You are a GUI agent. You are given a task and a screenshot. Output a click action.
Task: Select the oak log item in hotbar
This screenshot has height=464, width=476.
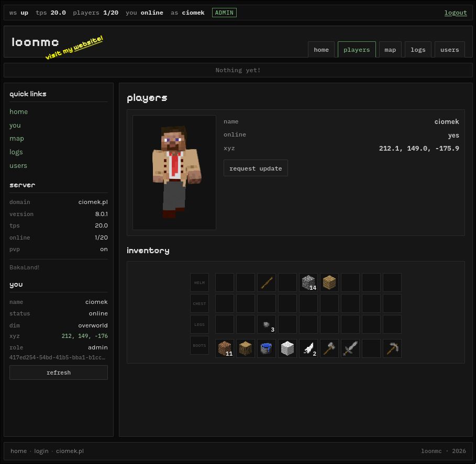coord(246,348)
